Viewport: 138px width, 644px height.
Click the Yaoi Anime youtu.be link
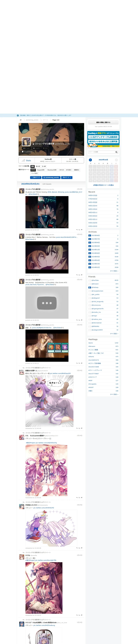(35, 285)
